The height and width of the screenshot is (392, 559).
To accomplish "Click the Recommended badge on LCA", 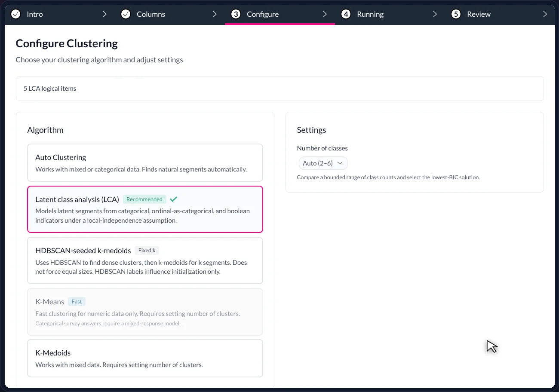I will pyautogui.click(x=144, y=199).
